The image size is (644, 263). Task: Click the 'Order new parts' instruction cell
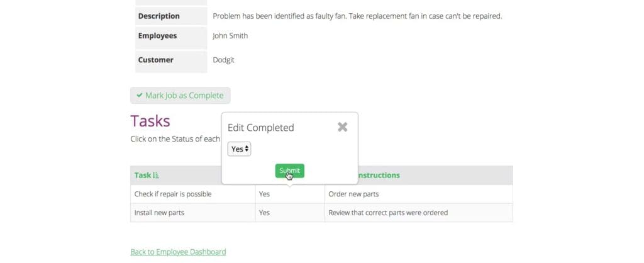tap(353, 194)
